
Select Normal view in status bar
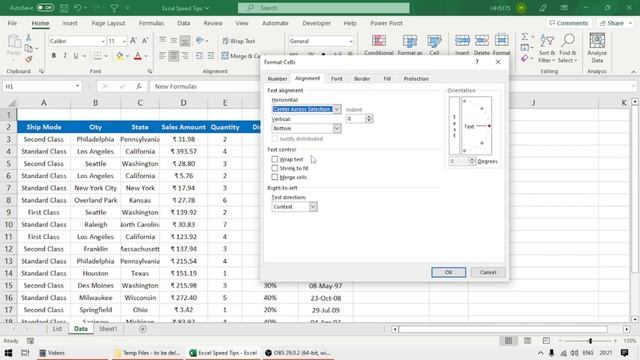coord(508,340)
